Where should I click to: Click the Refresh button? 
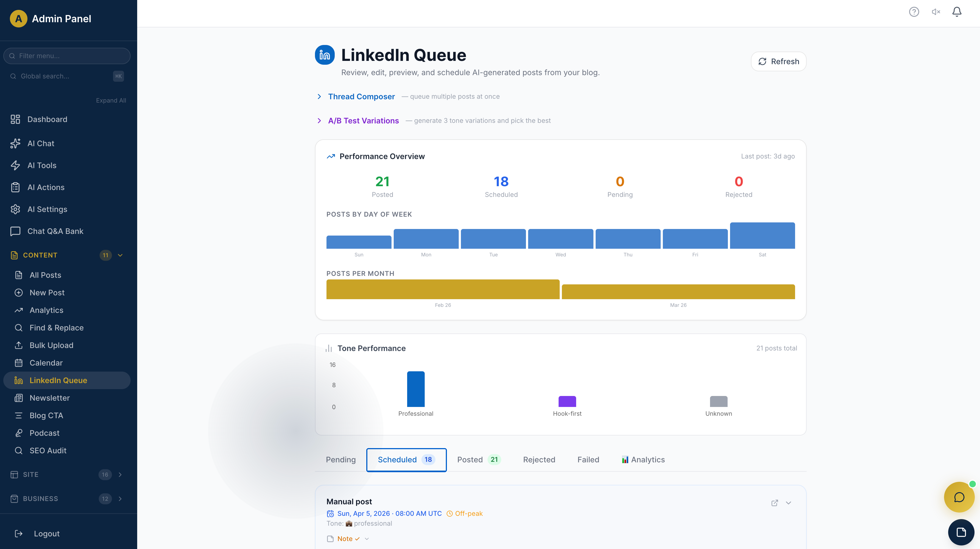pyautogui.click(x=778, y=61)
